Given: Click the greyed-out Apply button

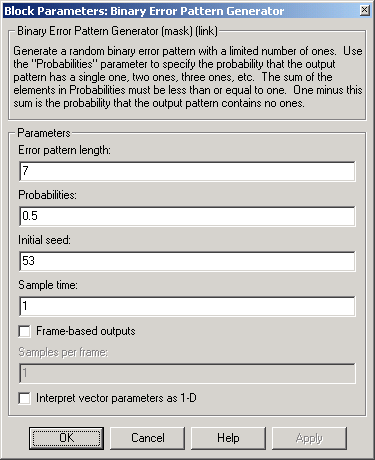Looking at the screenshot, I should (x=309, y=438).
